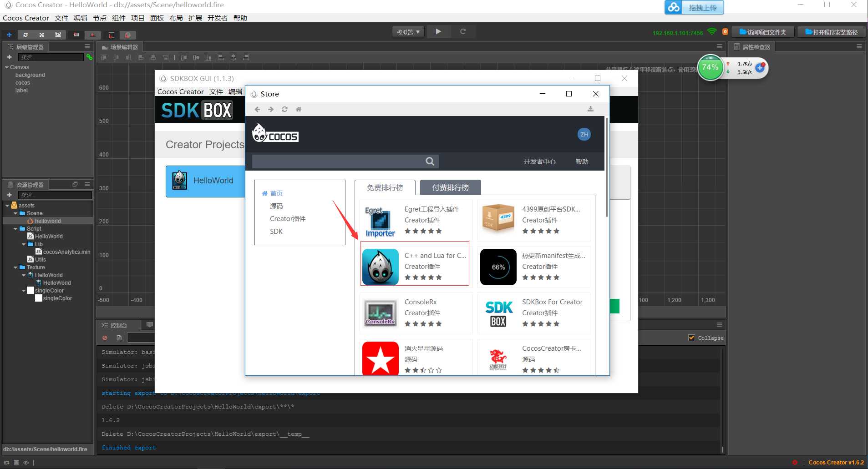Open the 节点 menu
868x469 pixels.
[100, 18]
